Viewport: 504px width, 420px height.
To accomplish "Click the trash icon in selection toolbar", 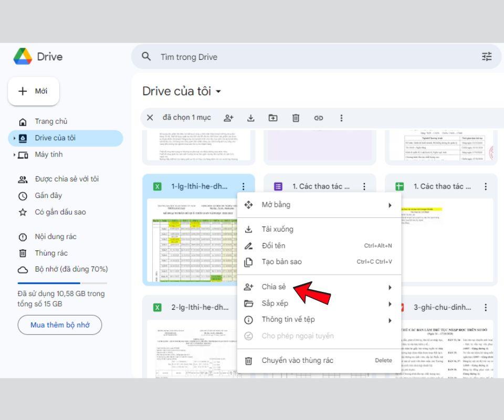I will [296, 118].
